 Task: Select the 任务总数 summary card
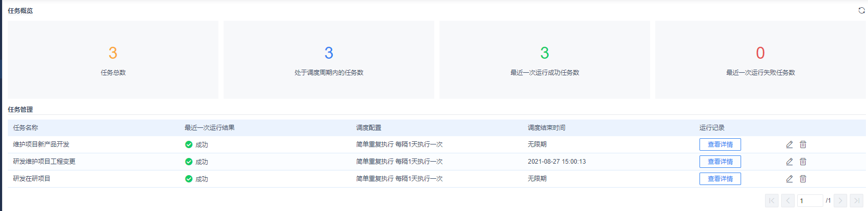(x=113, y=60)
